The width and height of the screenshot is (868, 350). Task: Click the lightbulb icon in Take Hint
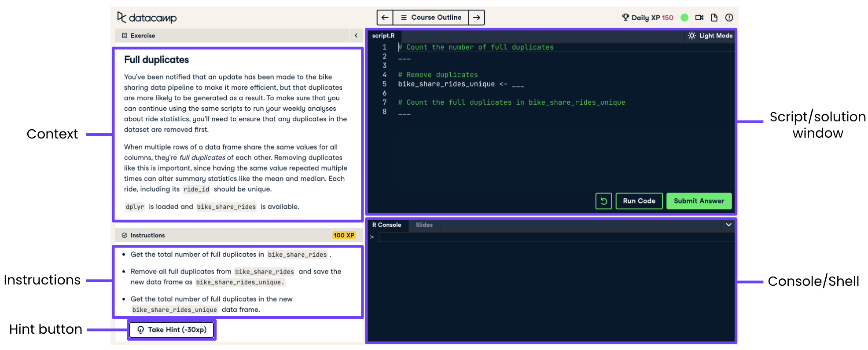(x=140, y=330)
